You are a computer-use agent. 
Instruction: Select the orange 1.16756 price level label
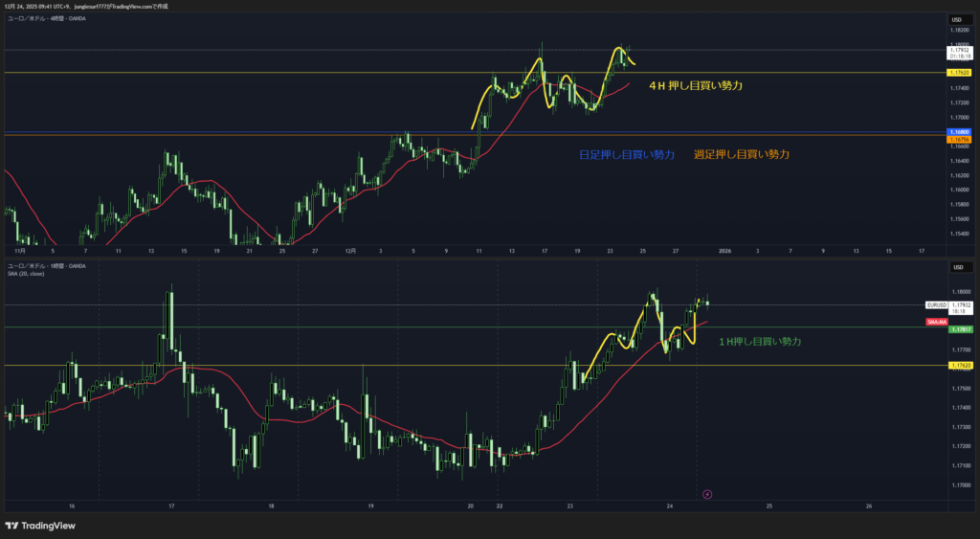click(x=959, y=140)
